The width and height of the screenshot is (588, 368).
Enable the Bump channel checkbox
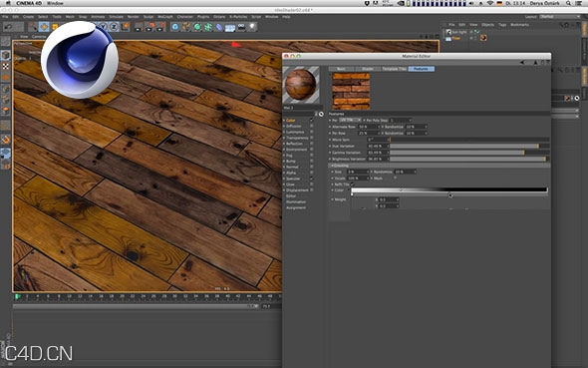point(311,161)
